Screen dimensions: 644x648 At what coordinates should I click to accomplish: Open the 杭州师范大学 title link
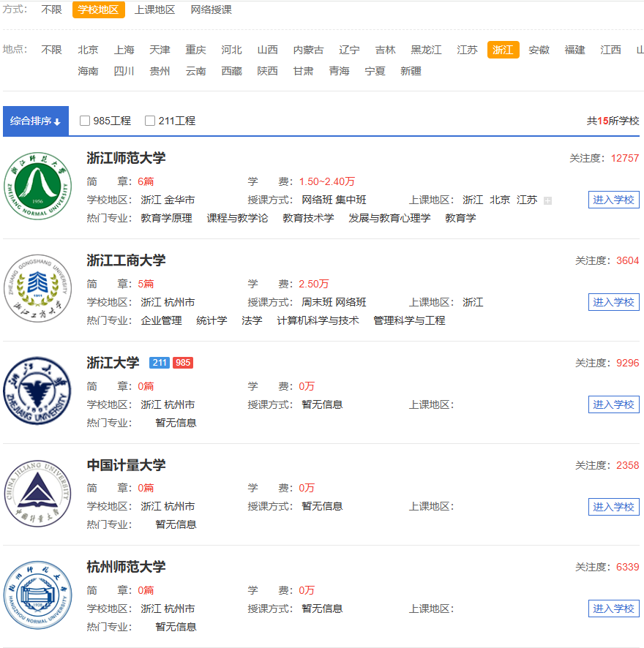126,567
